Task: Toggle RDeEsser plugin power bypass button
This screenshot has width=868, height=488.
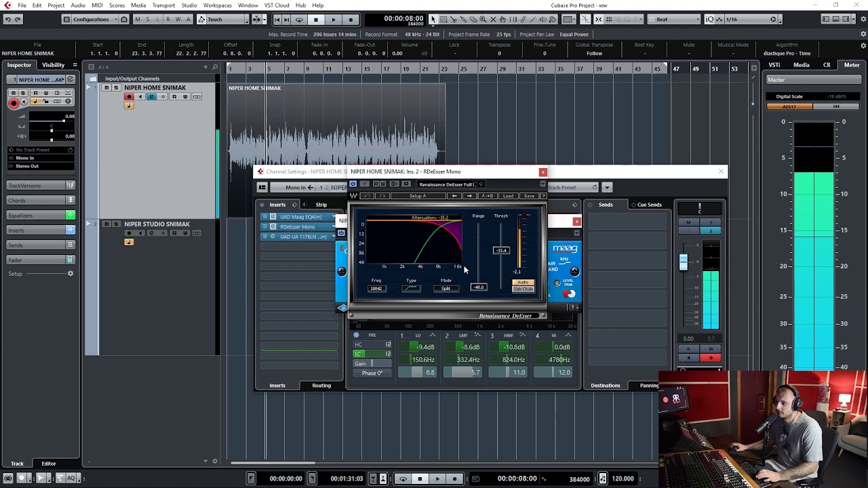Action: [x=353, y=184]
